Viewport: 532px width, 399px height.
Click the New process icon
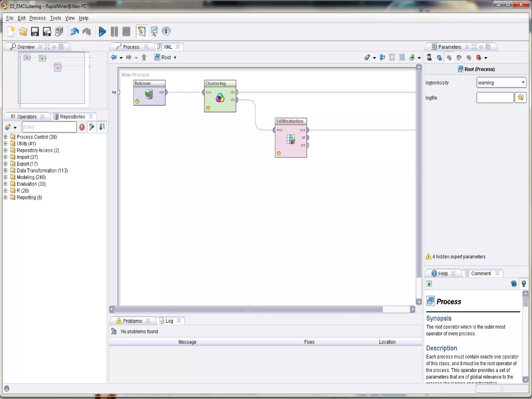[x=11, y=31]
